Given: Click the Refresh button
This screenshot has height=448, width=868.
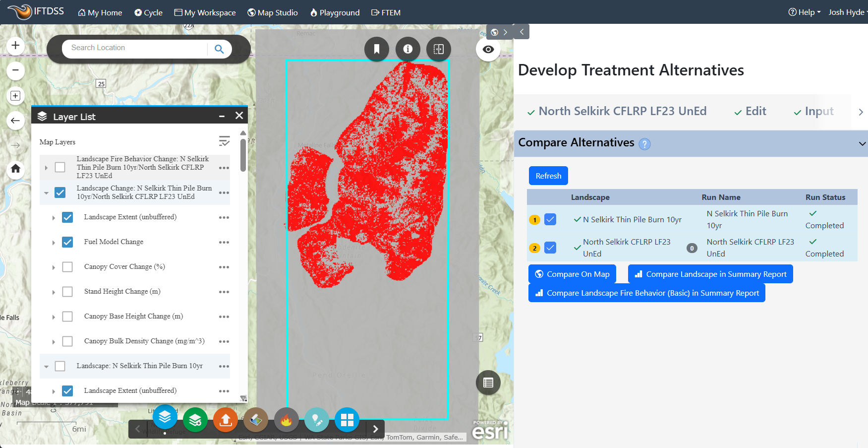Looking at the screenshot, I should pyautogui.click(x=548, y=176).
